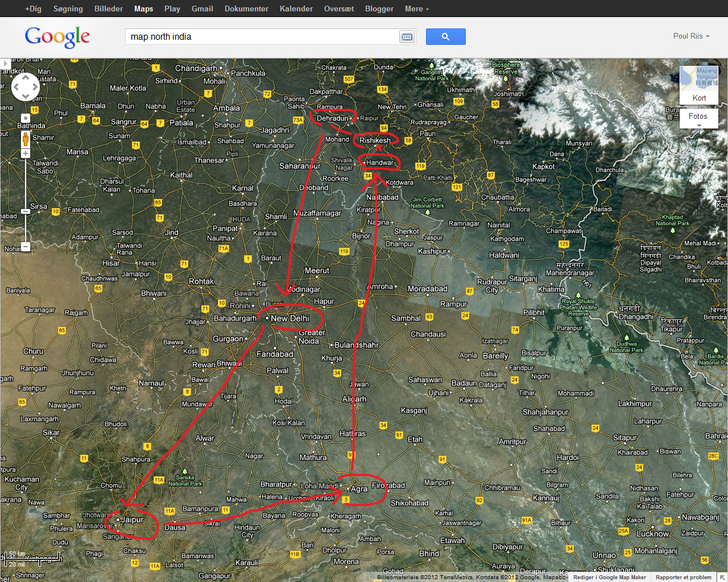
Task: Switch to Kort map view thumbnail
Action: click(699, 84)
